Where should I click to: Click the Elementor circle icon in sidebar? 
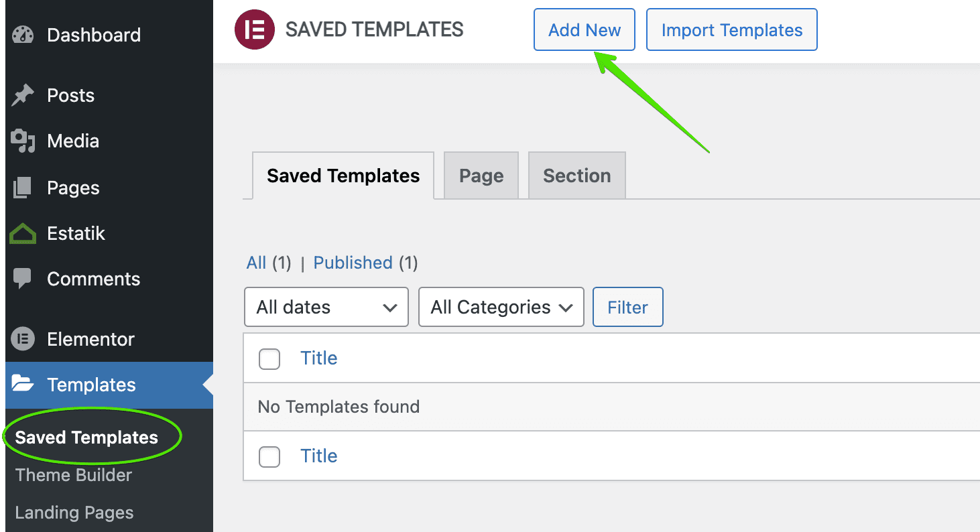click(x=23, y=339)
